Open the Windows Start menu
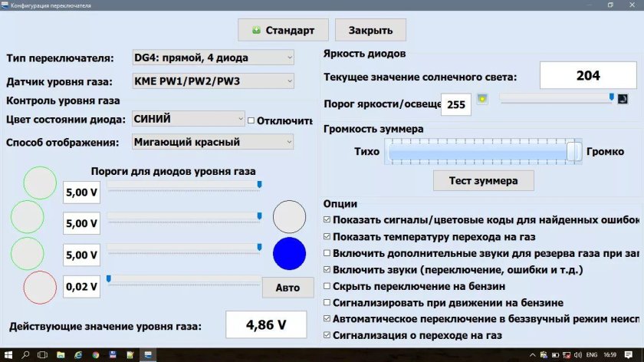Image resolution: width=644 pixels, height=362 pixels. 8,354
